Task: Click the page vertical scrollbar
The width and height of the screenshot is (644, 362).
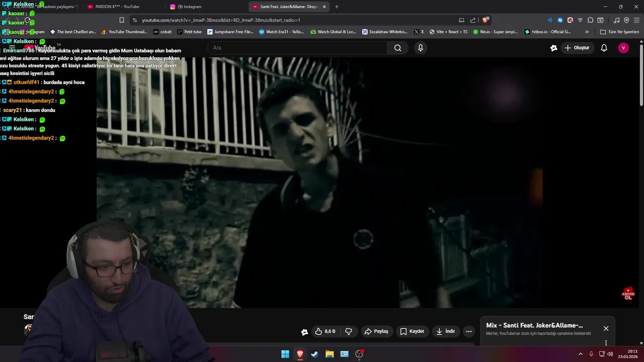Action: coord(641,75)
